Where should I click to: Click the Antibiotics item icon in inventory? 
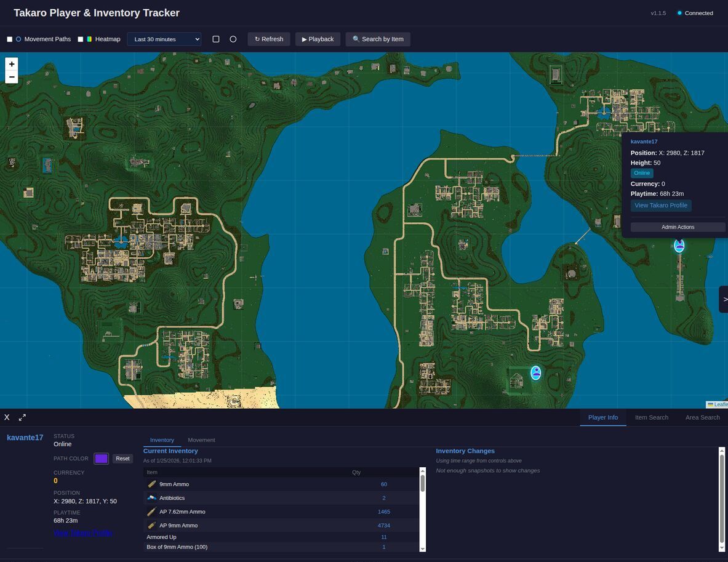153,497
